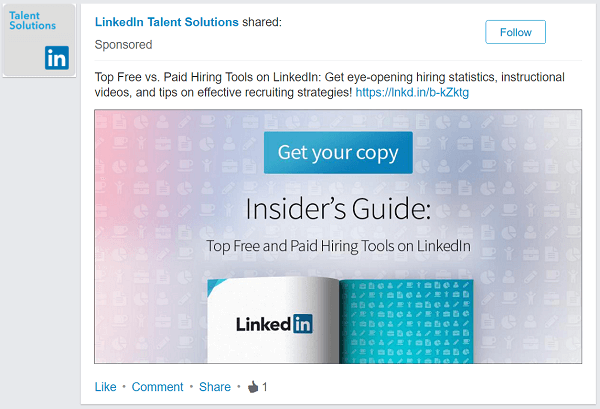Click the 'Talent Solutions' text in the avatar

coord(32,20)
